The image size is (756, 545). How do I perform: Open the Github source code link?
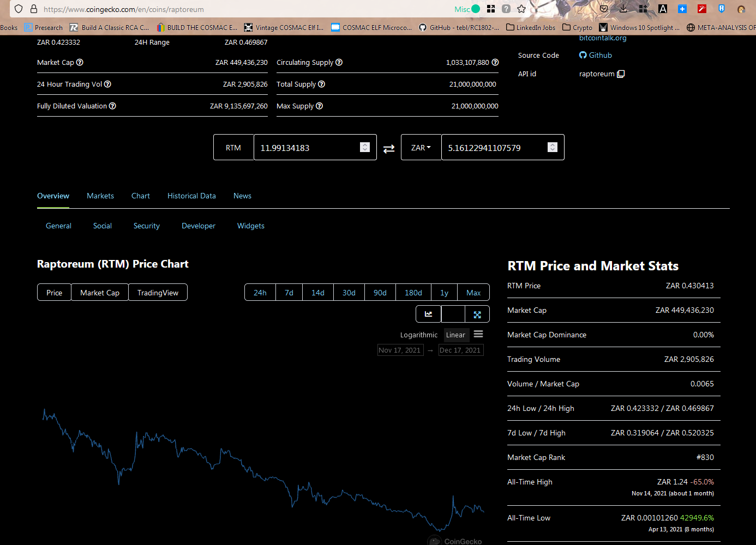pos(596,55)
